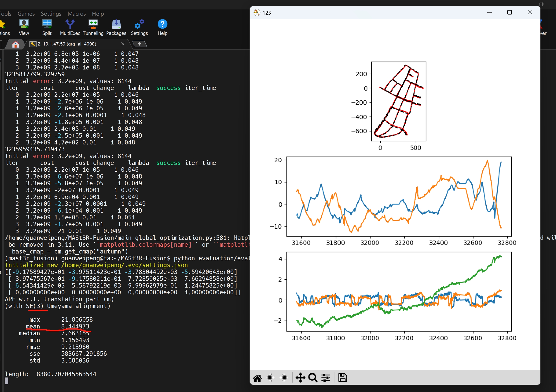Open the View toolbar icon
This screenshot has height=392, width=556.
pyautogui.click(x=24, y=27)
